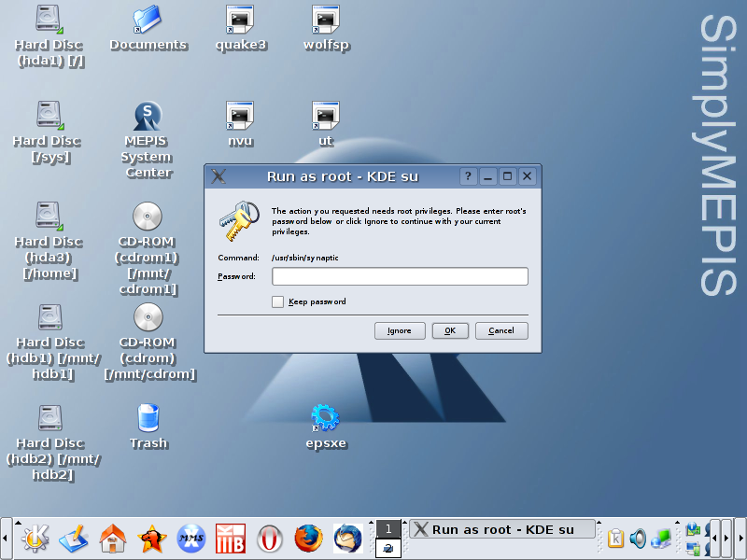This screenshot has height=560, width=747.
Task: Open the quake3 desktop shortcut
Action: point(240,19)
